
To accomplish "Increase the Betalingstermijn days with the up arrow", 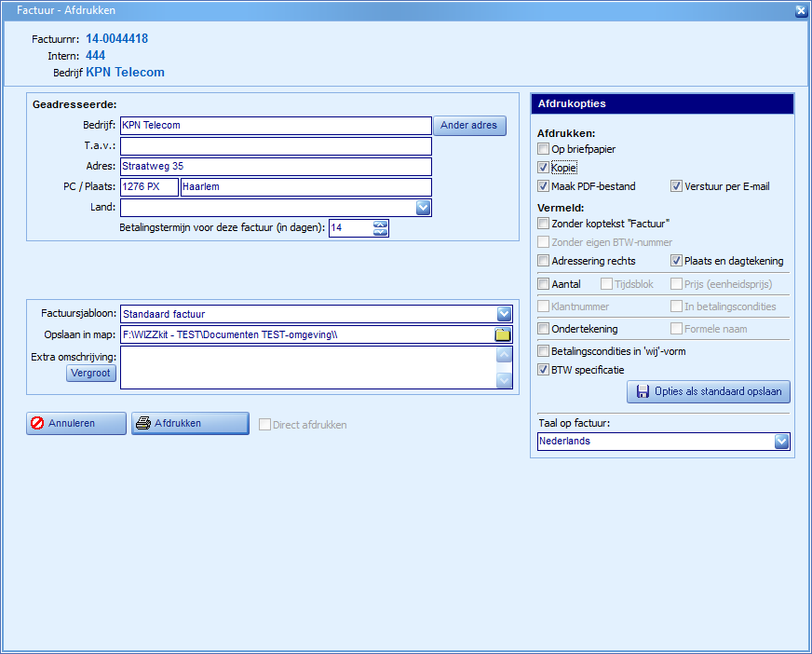I will click(380, 224).
